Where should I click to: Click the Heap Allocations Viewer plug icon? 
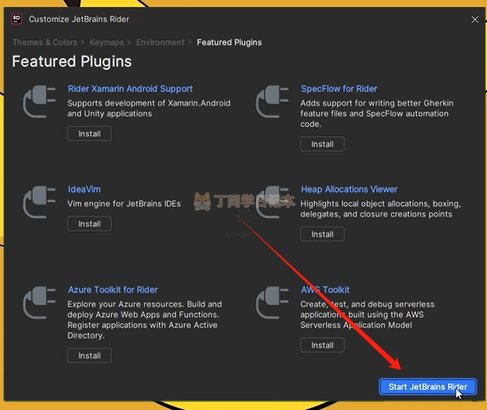pyautogui.click(x=272, y=202)
